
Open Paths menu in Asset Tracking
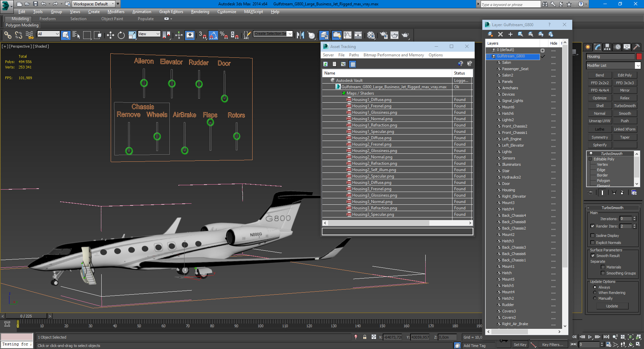click(354, 55)
